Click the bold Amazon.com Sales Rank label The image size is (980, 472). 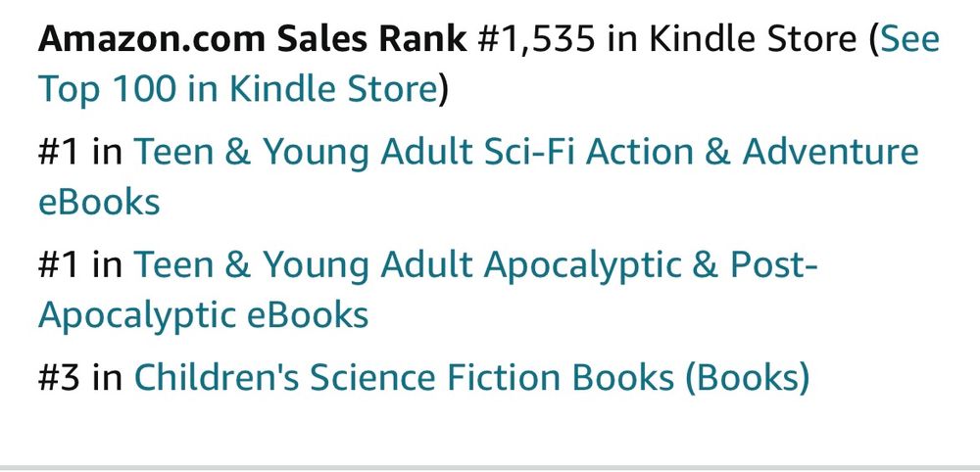pyautogui.click(x=253, y=40)
